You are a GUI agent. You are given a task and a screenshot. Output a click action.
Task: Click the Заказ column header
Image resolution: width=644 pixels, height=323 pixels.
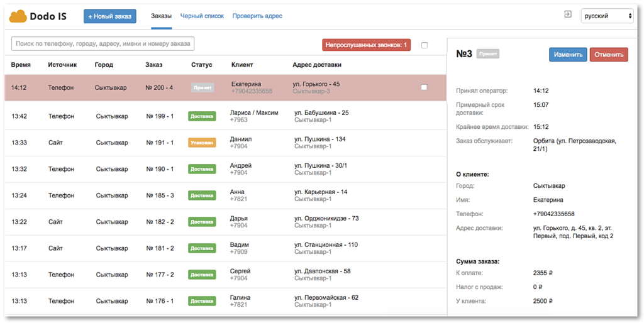click(153, 65)
